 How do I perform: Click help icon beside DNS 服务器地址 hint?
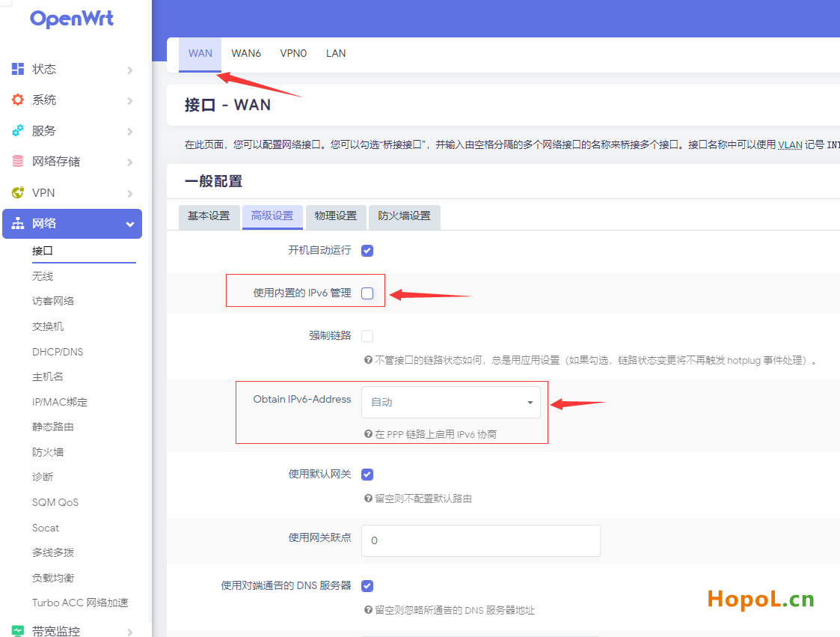tap(368, 609)
